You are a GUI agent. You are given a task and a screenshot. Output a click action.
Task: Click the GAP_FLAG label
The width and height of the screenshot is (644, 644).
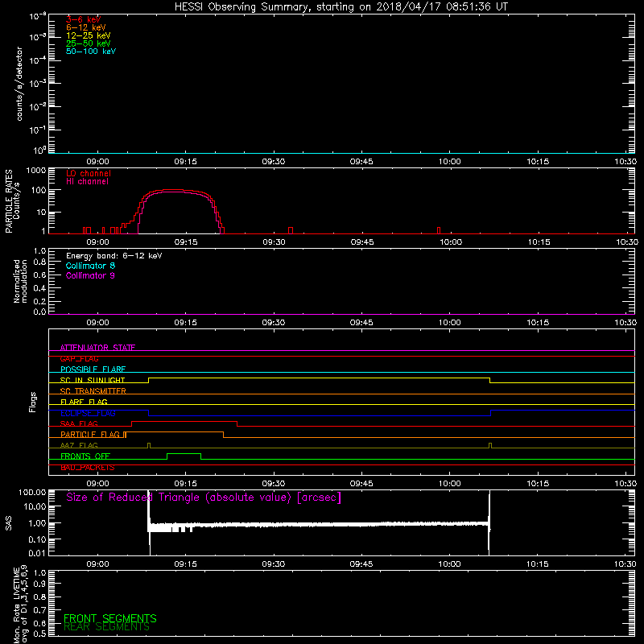click(x=79, y=358)
